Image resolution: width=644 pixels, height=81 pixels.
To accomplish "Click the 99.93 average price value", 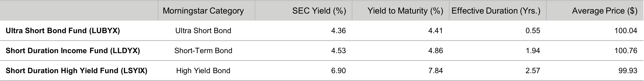I will tap(627, 71).
